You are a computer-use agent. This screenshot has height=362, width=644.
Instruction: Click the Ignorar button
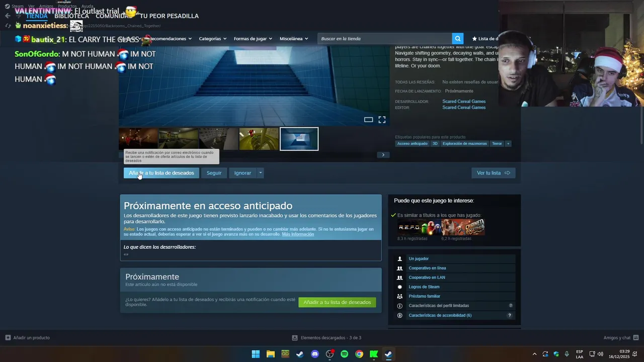pos(243,173)
